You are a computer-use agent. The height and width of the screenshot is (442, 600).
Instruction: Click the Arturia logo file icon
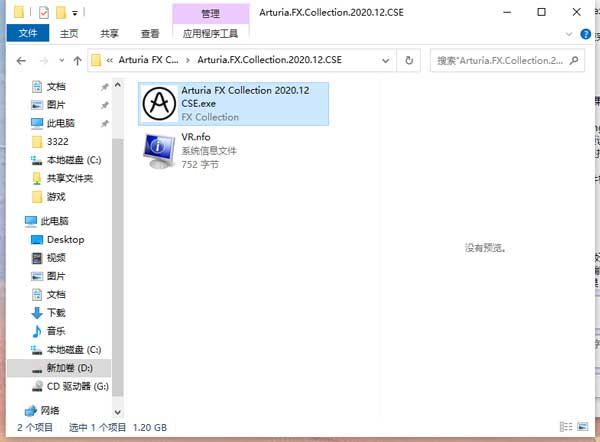(x=159, y=103)
